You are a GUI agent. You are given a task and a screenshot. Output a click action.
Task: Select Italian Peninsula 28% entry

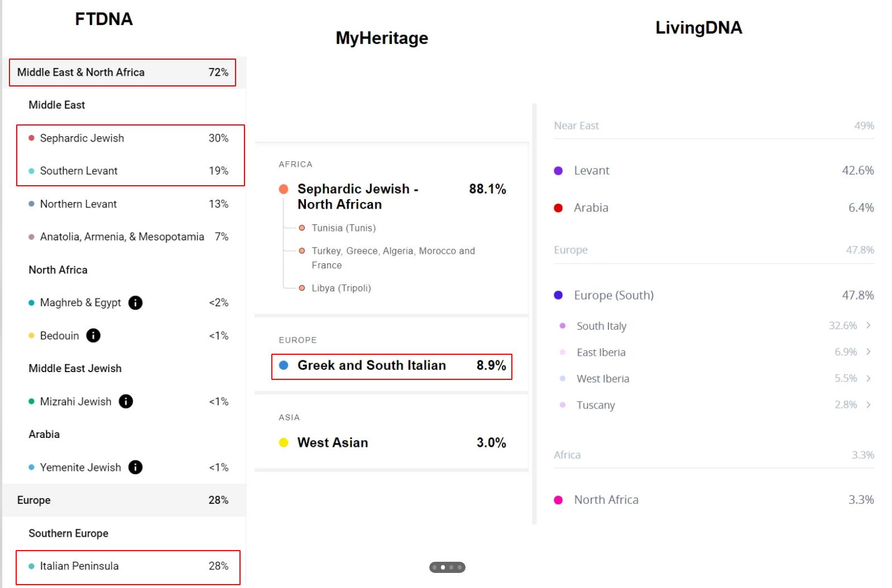(x=128, y=566)
